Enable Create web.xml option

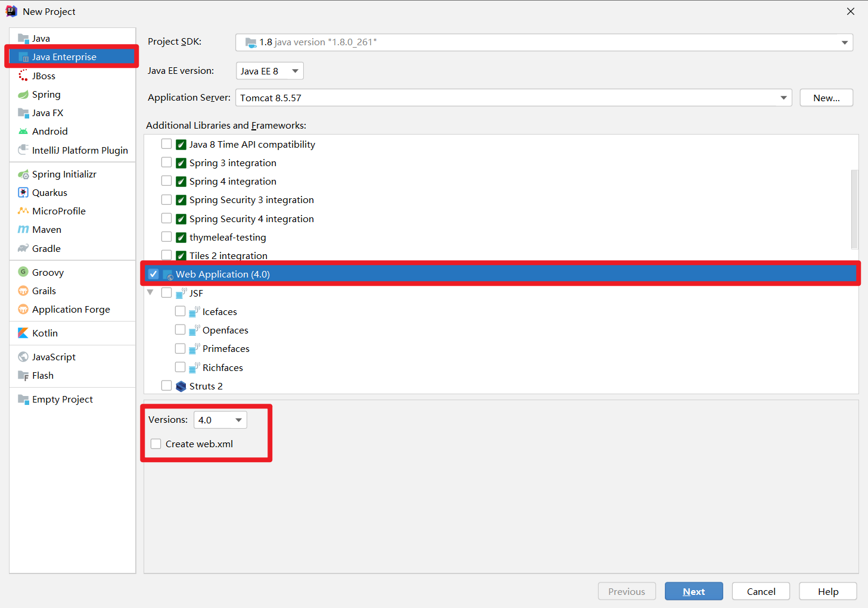click(x=156, y=444)
